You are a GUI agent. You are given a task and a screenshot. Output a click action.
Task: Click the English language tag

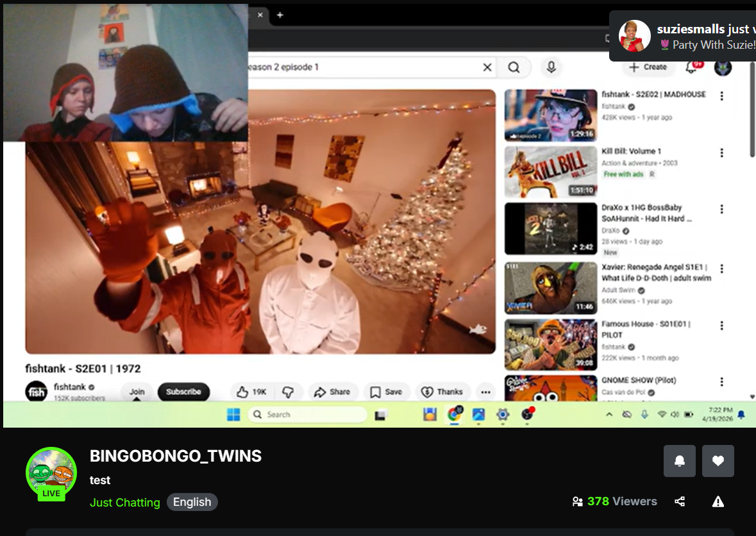[x=192, y=502]
